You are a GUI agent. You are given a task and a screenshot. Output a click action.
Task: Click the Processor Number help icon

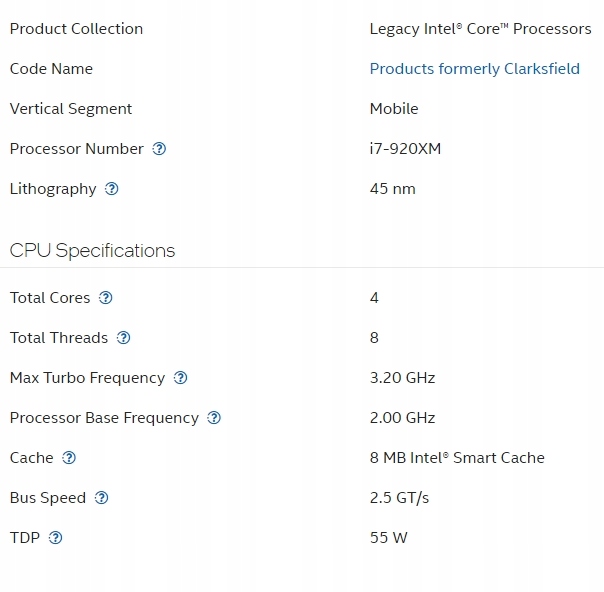point(159,149)
